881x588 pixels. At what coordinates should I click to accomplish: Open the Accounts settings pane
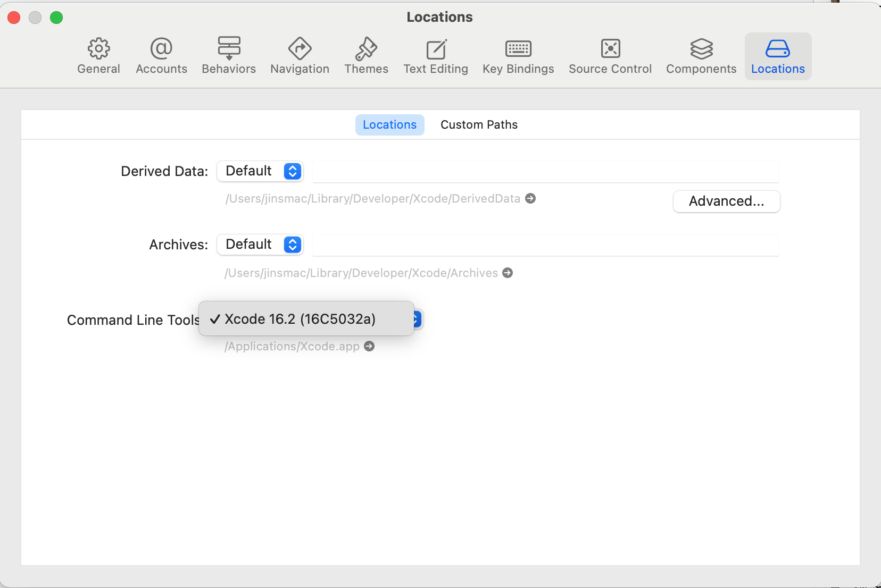click(161, 55)
